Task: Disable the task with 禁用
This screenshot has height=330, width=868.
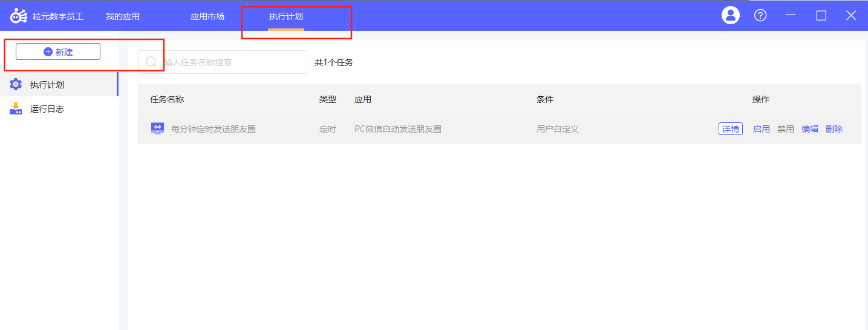Action: pyautogui.click(x=785, y=129)
